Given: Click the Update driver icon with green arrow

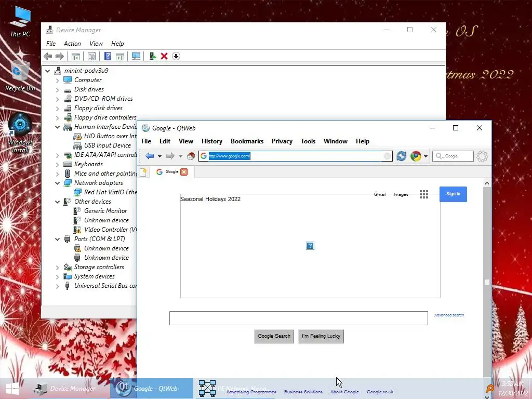Looking at the screenshot, I should (x=152, y=56).
